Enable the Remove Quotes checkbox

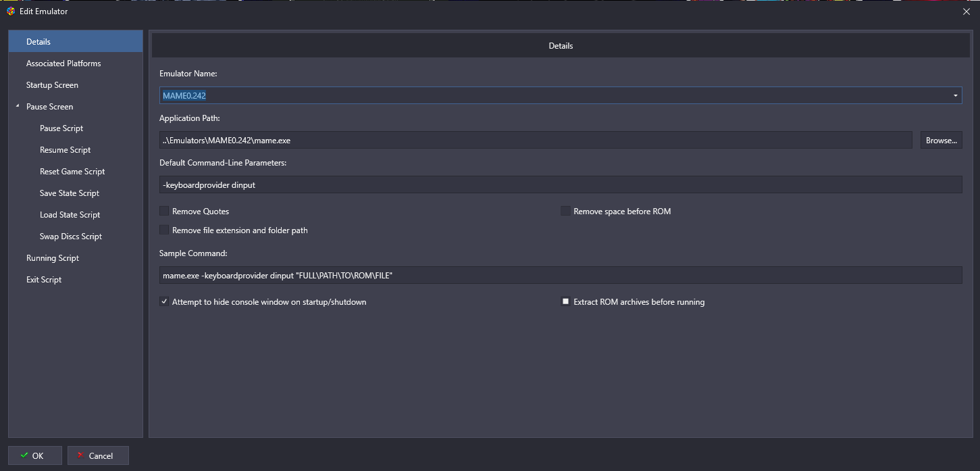pos(164,212)
